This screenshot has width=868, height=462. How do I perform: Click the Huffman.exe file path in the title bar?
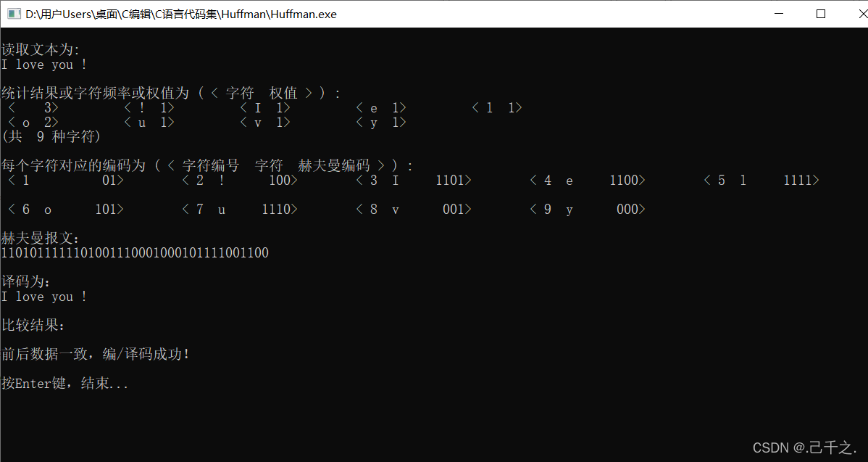click(181, 15)
